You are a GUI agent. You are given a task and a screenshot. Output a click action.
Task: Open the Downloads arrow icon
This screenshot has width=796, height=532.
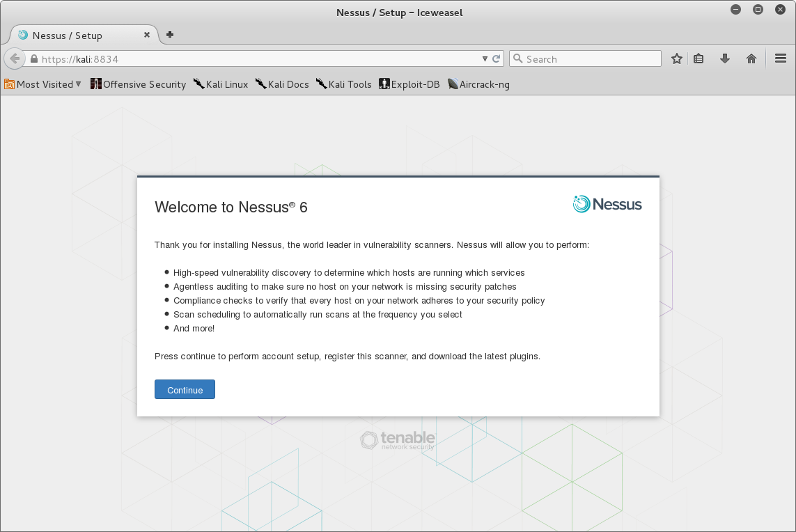click(725, 59)
